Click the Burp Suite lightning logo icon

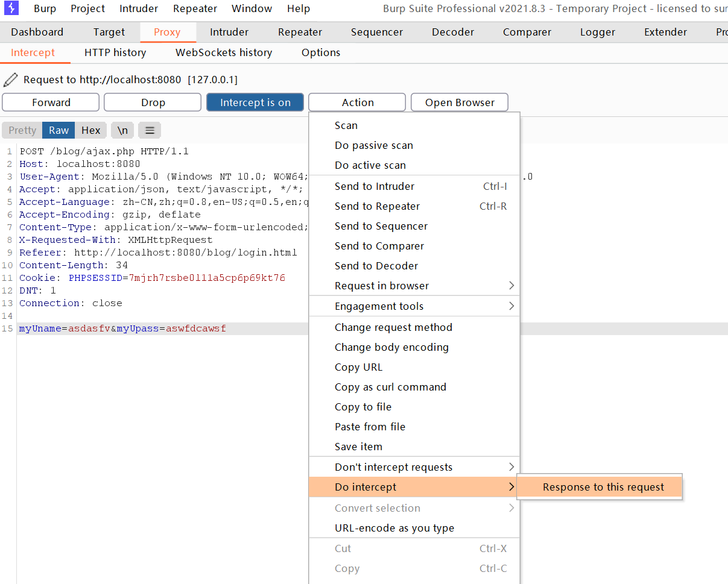click(11, 8)
